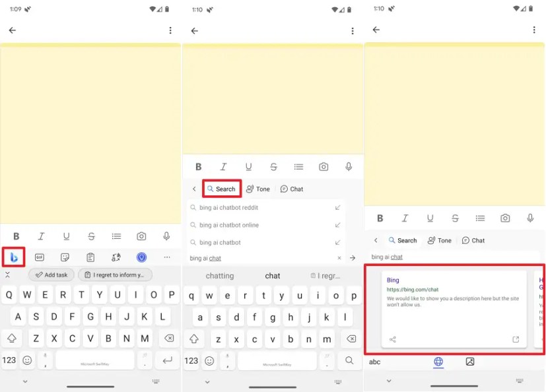The height and width of the screenshot is (392, 546).
Task: Tap the 123 key on the left phone keyboard
Action: tap(9, 360)
